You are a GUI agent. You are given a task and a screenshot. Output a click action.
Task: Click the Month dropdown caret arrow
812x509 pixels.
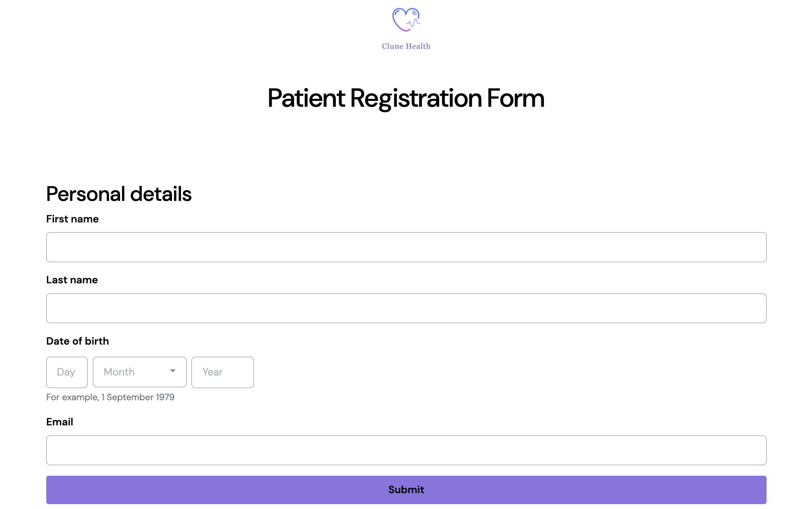pyautogui.click(x=173, y=371)
